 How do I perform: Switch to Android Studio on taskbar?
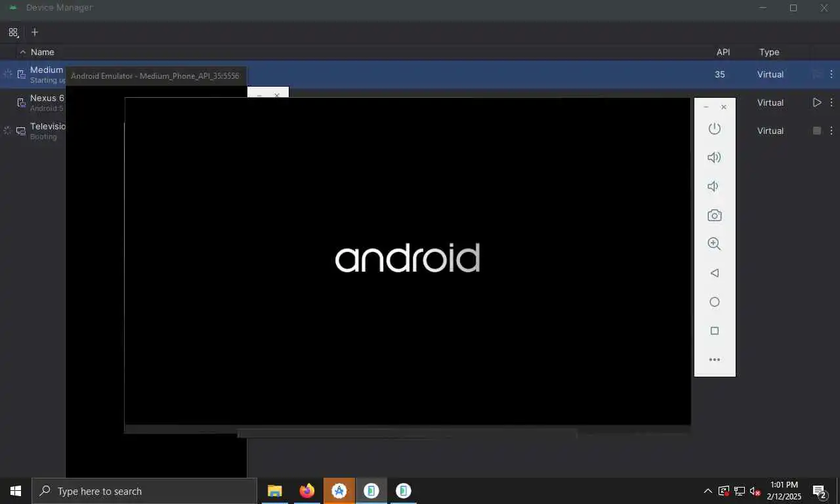(339, 491)
